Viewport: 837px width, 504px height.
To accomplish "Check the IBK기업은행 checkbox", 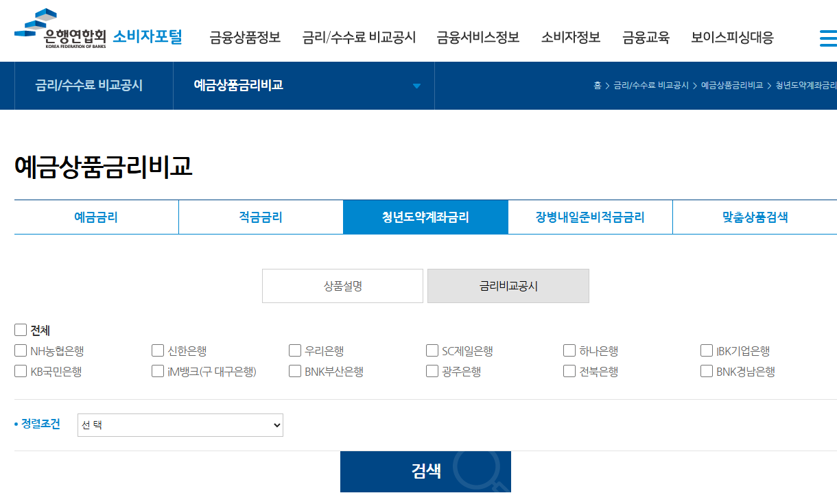I will pos(707,350).
